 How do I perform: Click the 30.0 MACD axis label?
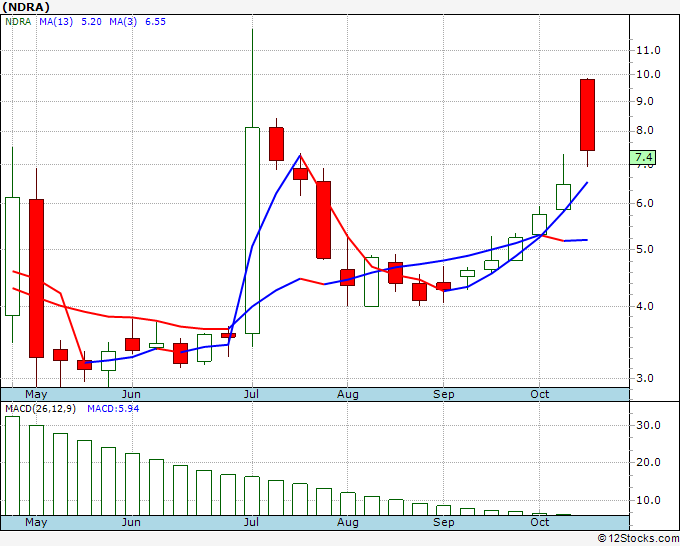648,425
